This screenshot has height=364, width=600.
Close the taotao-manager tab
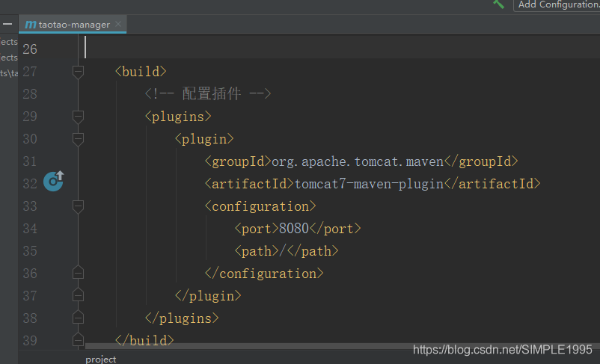click(118, 24)
